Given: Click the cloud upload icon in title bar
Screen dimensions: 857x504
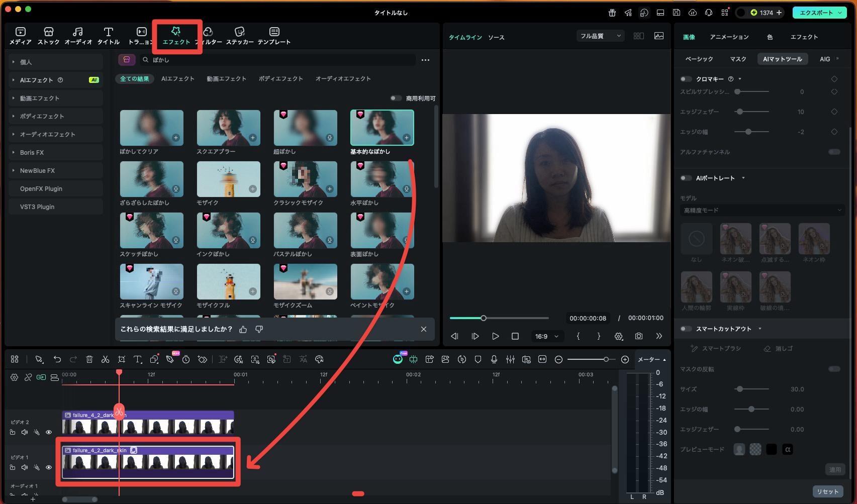Looking at the screenshot, I should click(x=693, y=13).
